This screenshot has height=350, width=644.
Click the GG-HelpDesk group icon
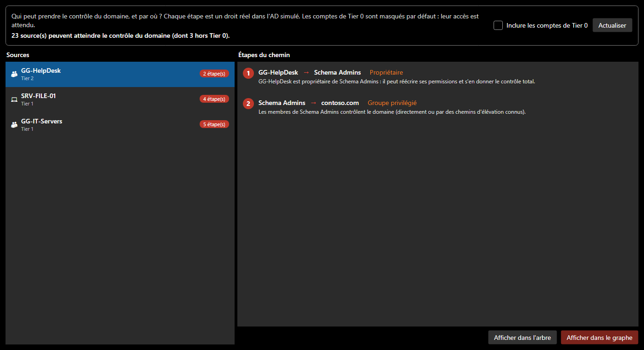(x=14, y=74)
